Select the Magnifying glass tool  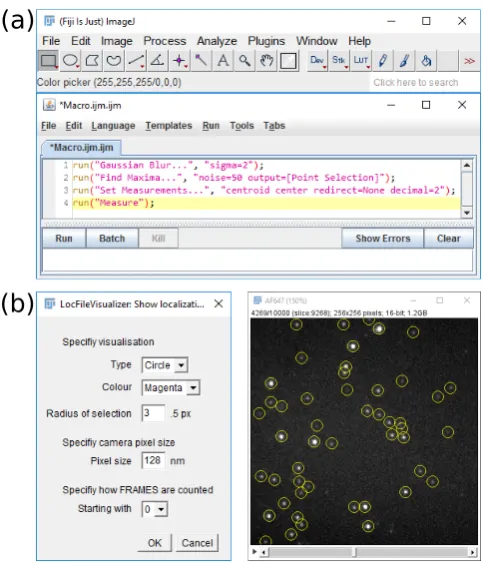click(x=245, y=61)
